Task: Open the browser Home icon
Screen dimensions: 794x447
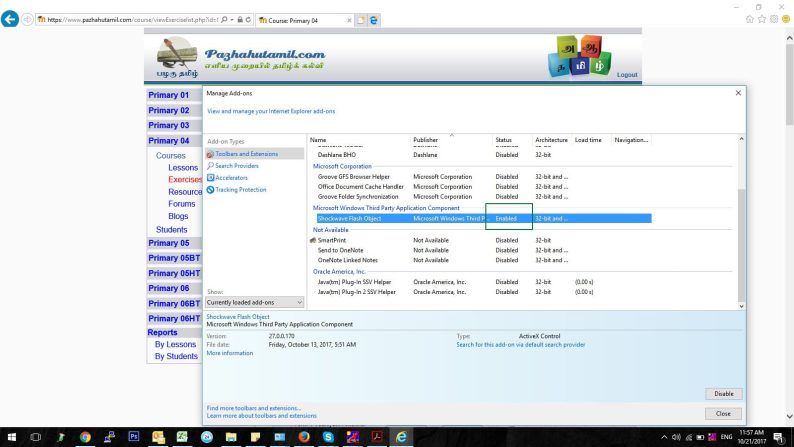Action: (750, 19)
